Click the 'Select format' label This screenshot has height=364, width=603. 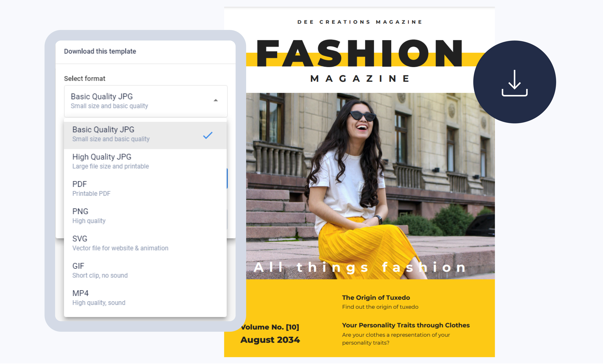[85, 78]
